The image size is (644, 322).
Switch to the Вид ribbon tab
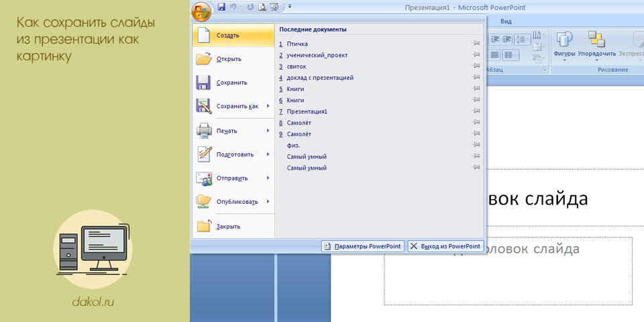[x=506, y=21]
